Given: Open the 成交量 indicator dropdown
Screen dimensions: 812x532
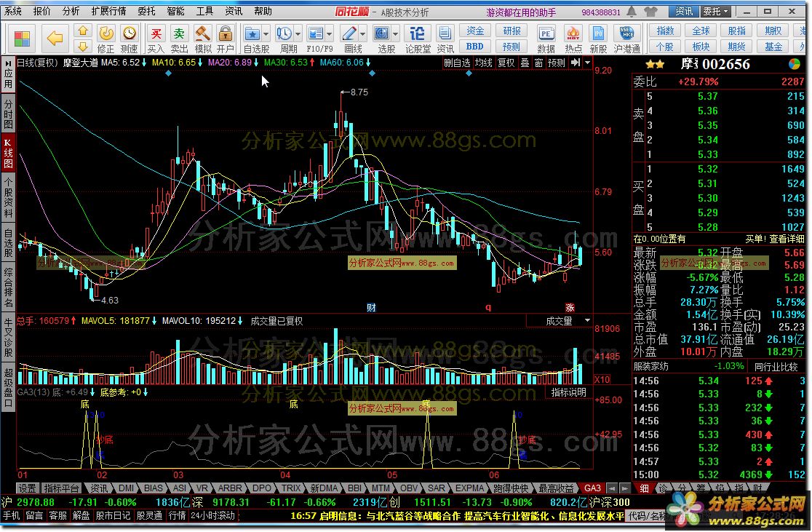Looking at the screenshot, I should (x=587, y=321).
